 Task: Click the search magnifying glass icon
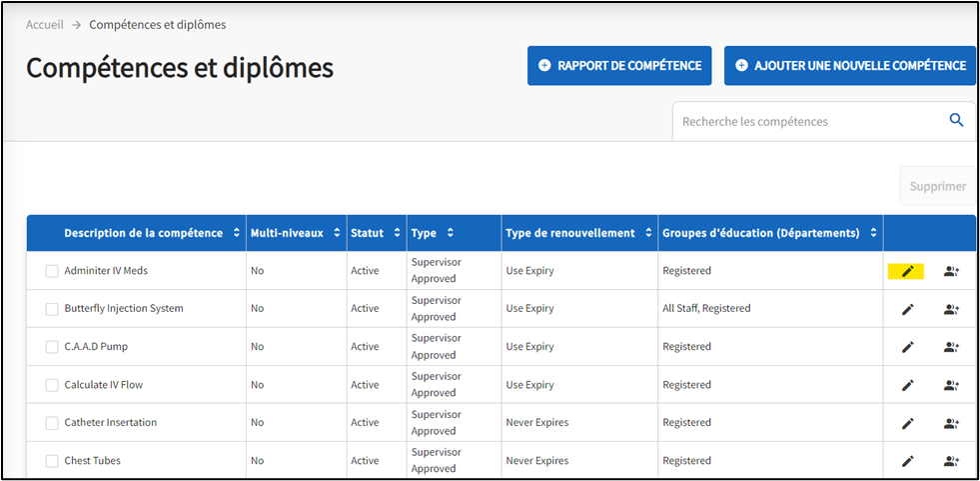[x=956, y=121]
